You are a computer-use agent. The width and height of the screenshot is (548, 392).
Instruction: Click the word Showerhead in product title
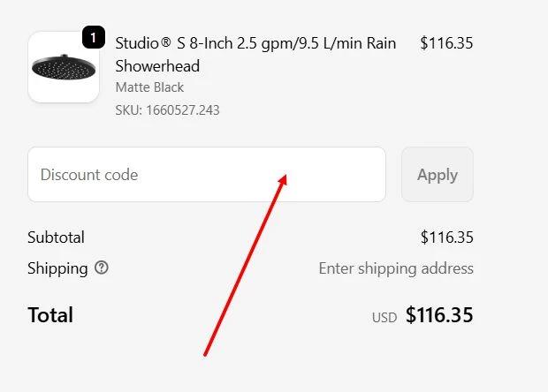click(157, 66)
